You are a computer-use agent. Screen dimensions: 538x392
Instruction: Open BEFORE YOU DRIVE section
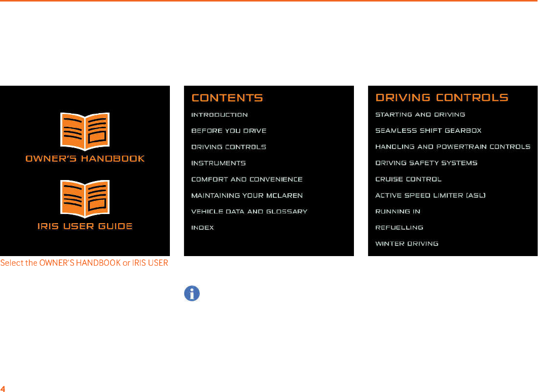[x=229, y=131]
